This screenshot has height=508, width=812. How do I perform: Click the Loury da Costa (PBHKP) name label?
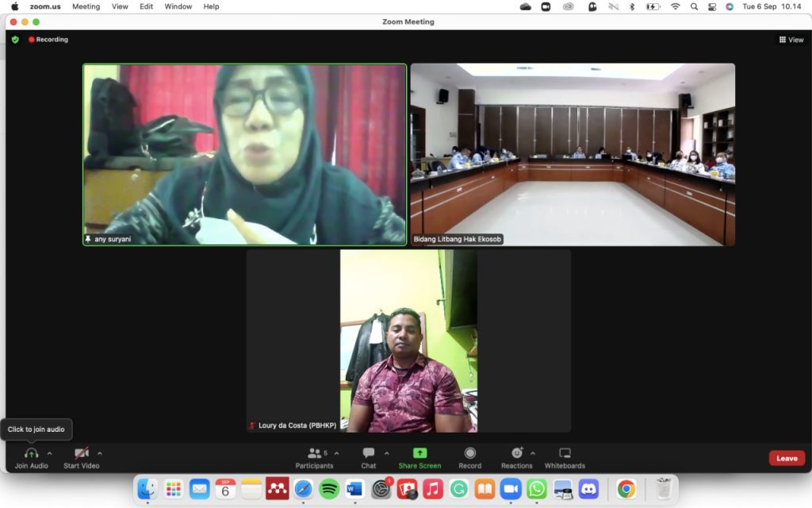click(297, 425)
